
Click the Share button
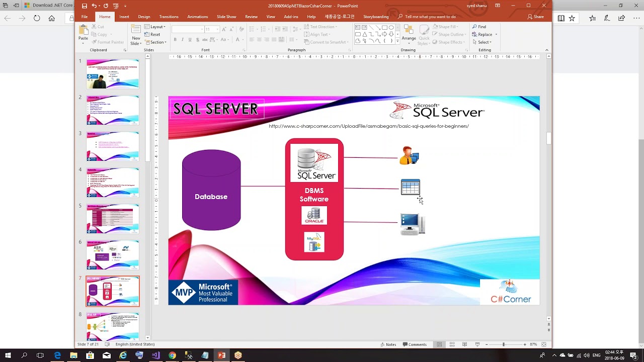(x=536, y=17)
